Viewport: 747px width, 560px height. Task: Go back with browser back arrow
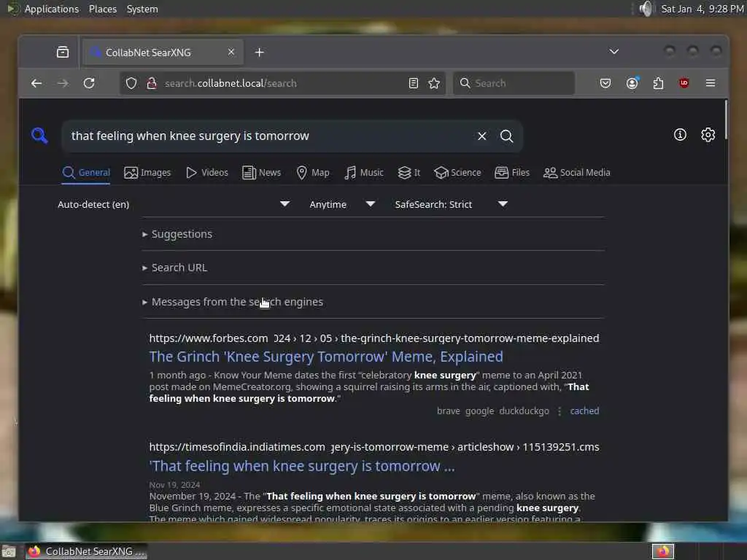point(36,83)
